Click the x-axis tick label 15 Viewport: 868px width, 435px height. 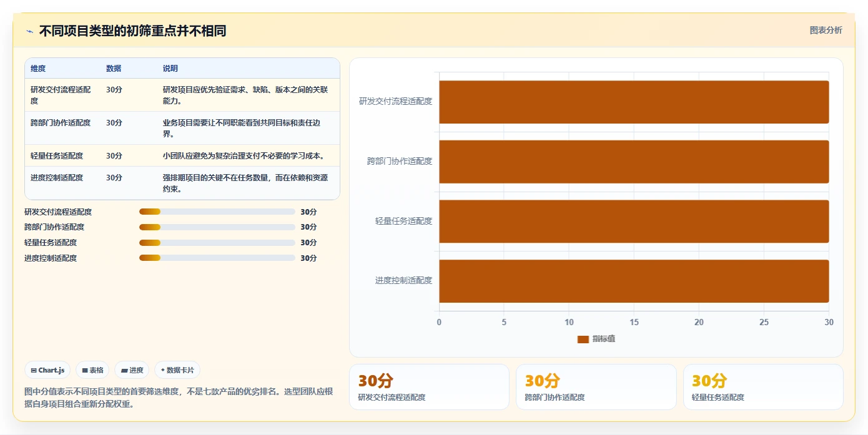pos(634,322)
